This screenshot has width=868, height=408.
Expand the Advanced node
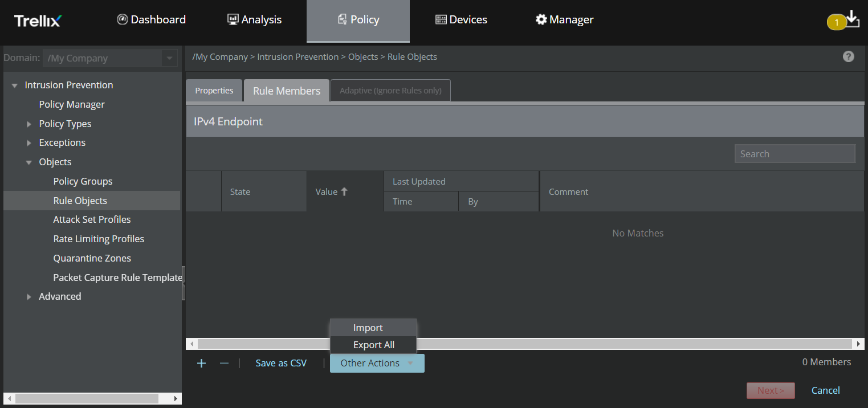click(29, 297)
